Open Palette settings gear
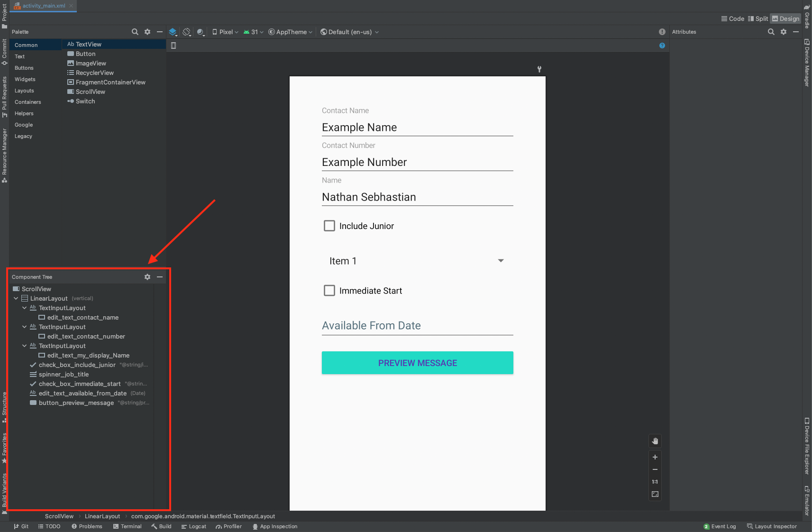The image size is (812, 532). point(147,32)
